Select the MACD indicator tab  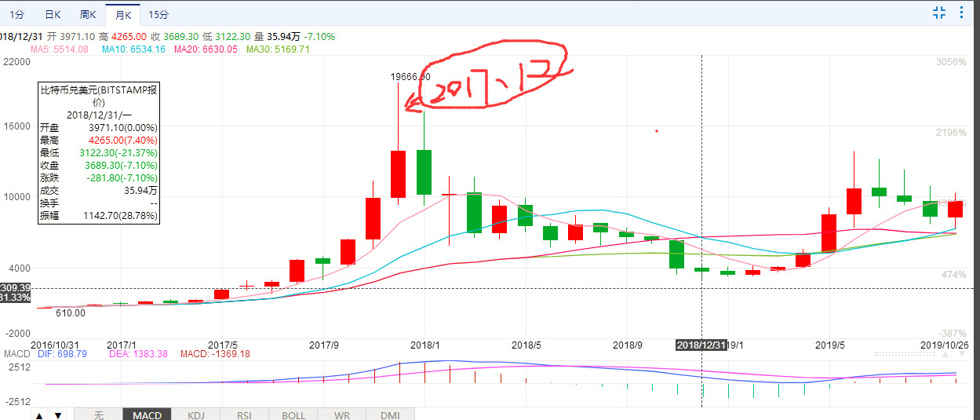pyautogui.click(x=147, y=415)
